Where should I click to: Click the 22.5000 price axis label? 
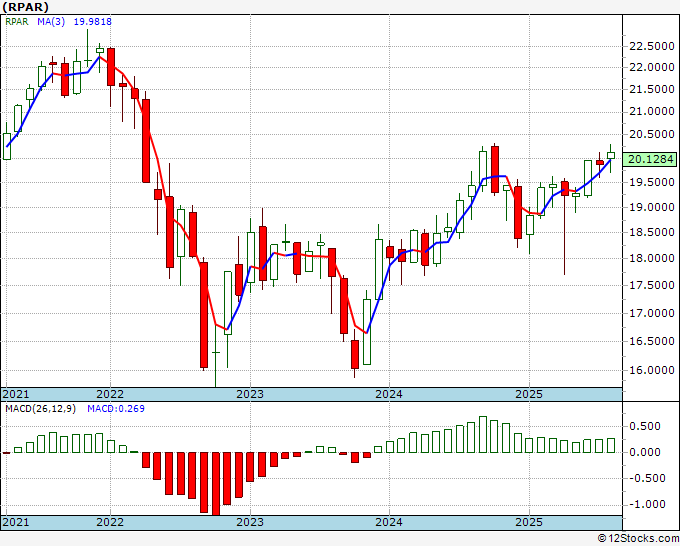[x=652, y=46]
